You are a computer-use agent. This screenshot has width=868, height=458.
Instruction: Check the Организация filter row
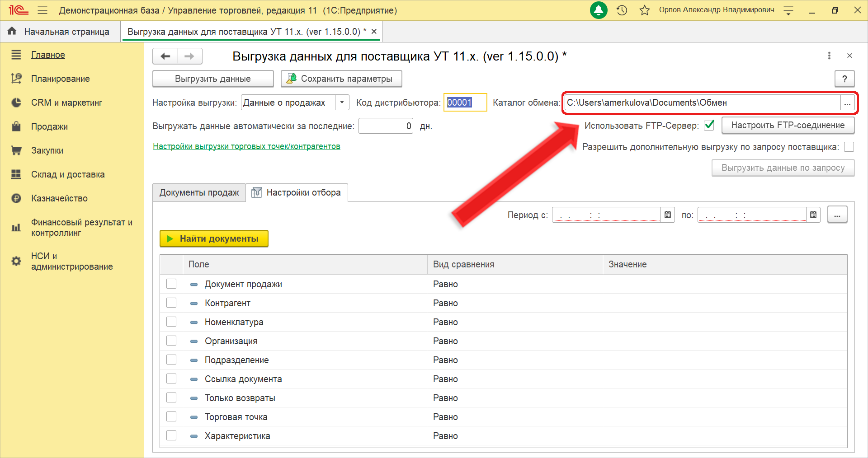point(171,341)
